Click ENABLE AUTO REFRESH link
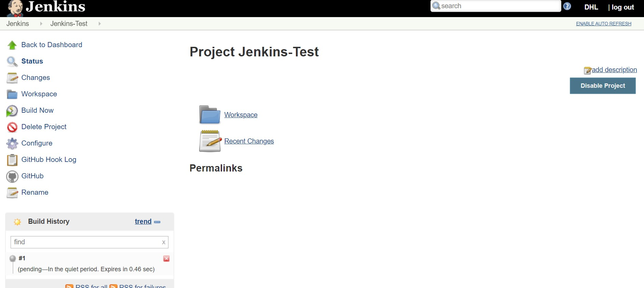 tap(603, 24)
